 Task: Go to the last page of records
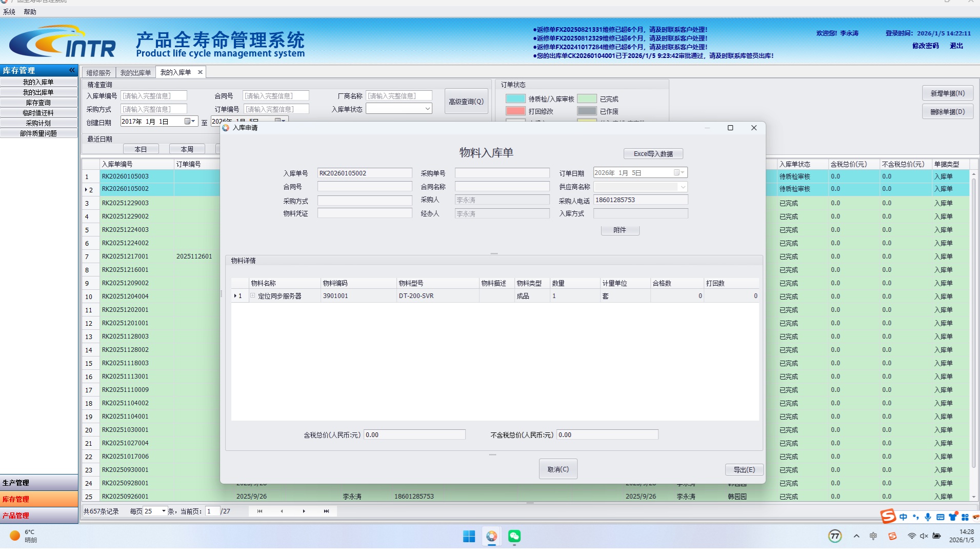(326, 511)
